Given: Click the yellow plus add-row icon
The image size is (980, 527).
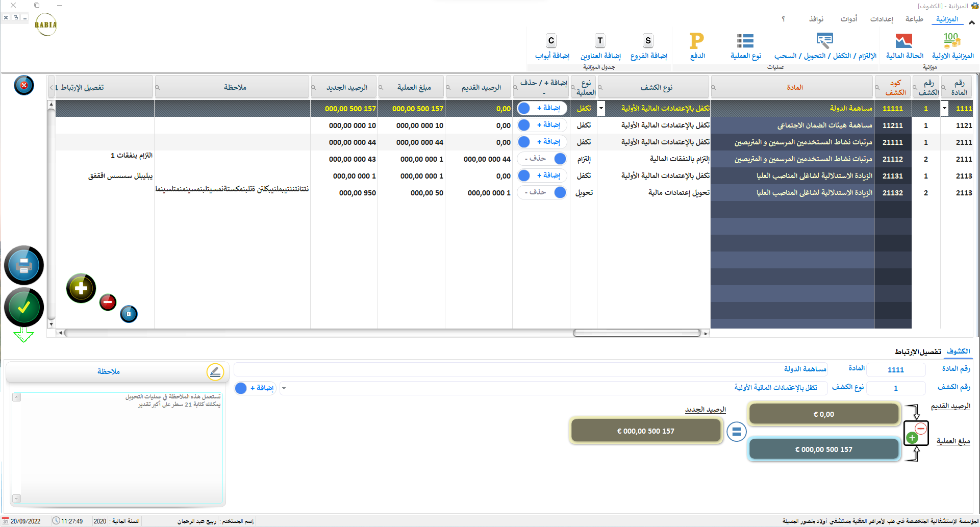Looking at the screenshot, I should [x=81, y=288].
